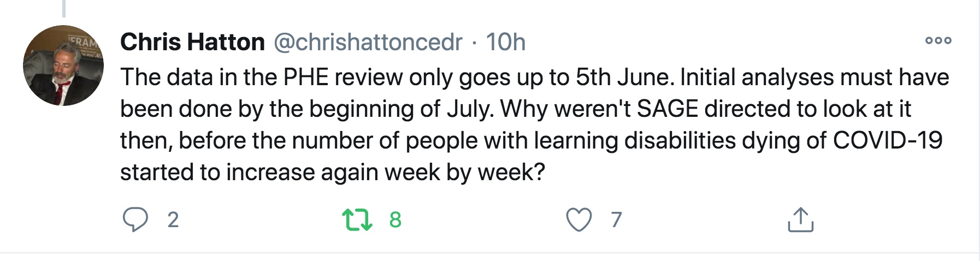
Task: Like the tweet with the heart icon
Action: tap(578, 220)
